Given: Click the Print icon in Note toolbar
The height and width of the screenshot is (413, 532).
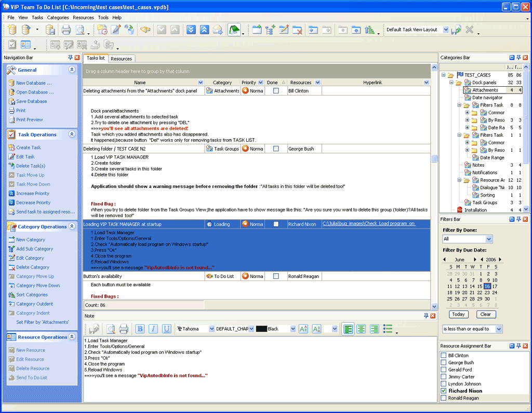Looking at the screenshot, I should click(x=124, y=329).
